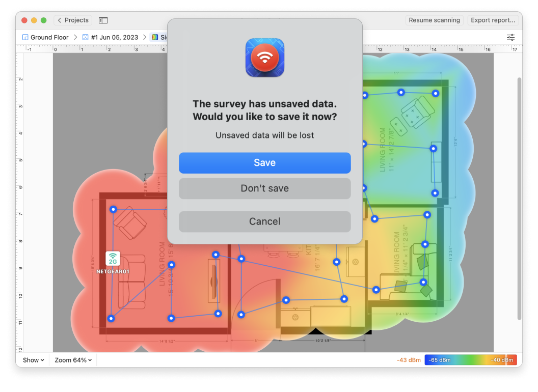Click the NETGEAR01 access point icon
Viewport: 538px width, 392px height.
[x=113, y=259]
